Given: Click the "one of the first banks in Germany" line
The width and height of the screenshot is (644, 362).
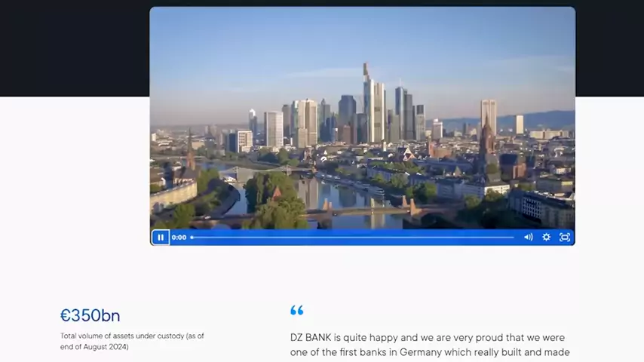Looking at the screenshot, I should tap(430, 352).
